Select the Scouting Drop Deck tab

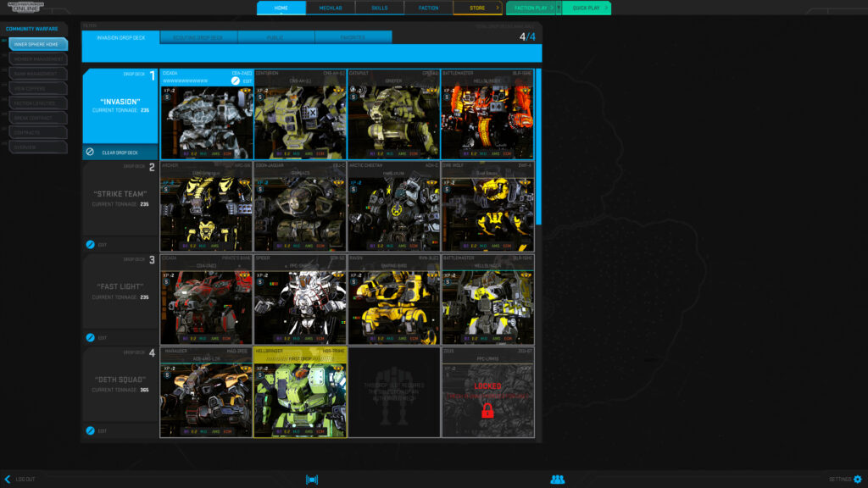(198, 37)
